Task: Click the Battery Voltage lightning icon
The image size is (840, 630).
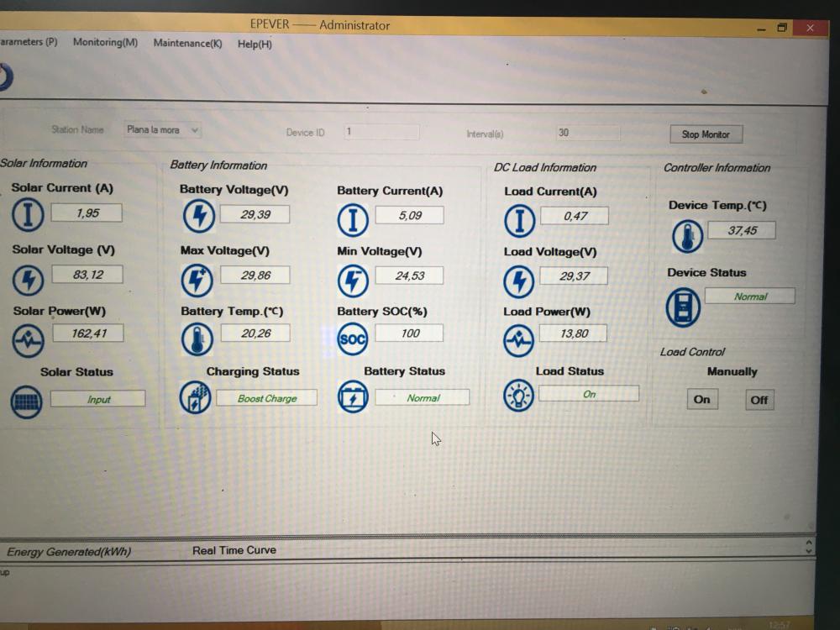Action: coord(199,215)
